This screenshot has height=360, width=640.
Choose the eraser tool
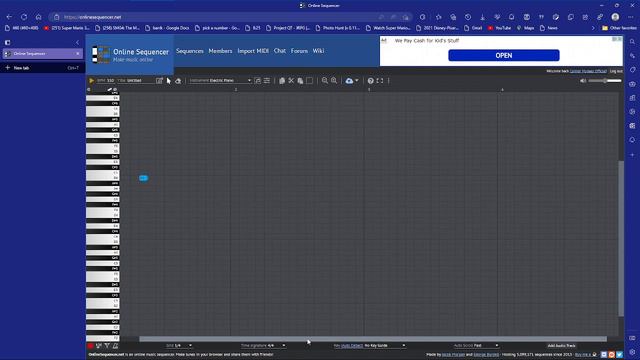[178, 81]
